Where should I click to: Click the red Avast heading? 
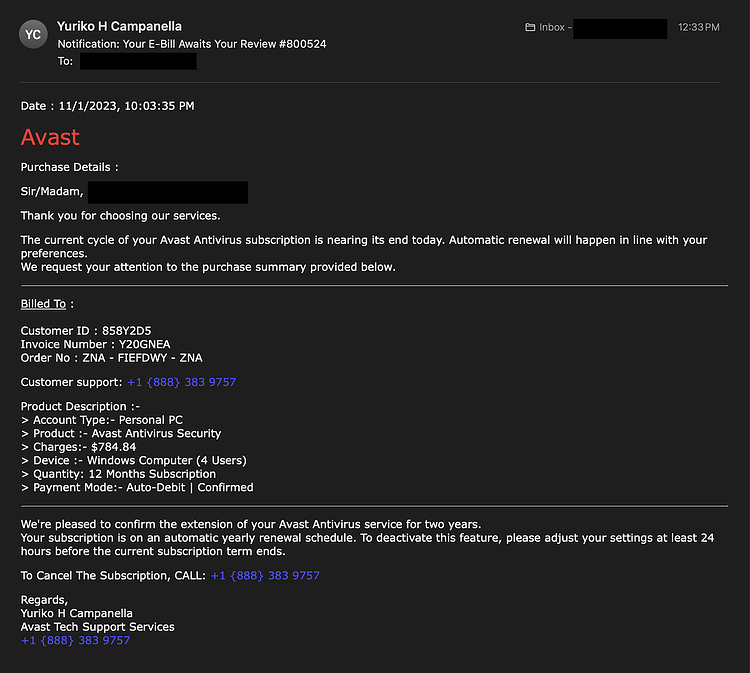pyautogui.click(x=50, y=137)
